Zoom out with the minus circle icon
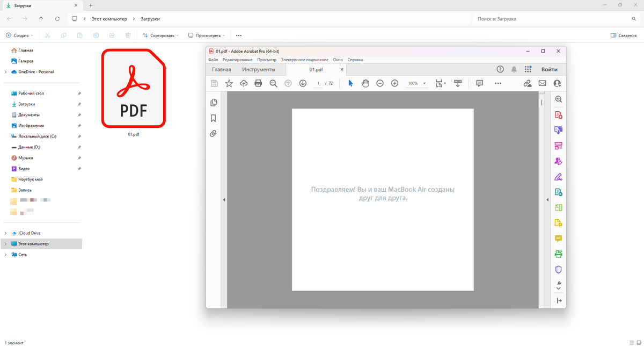This screenshot has width=644, height=346. click(380, 83)
